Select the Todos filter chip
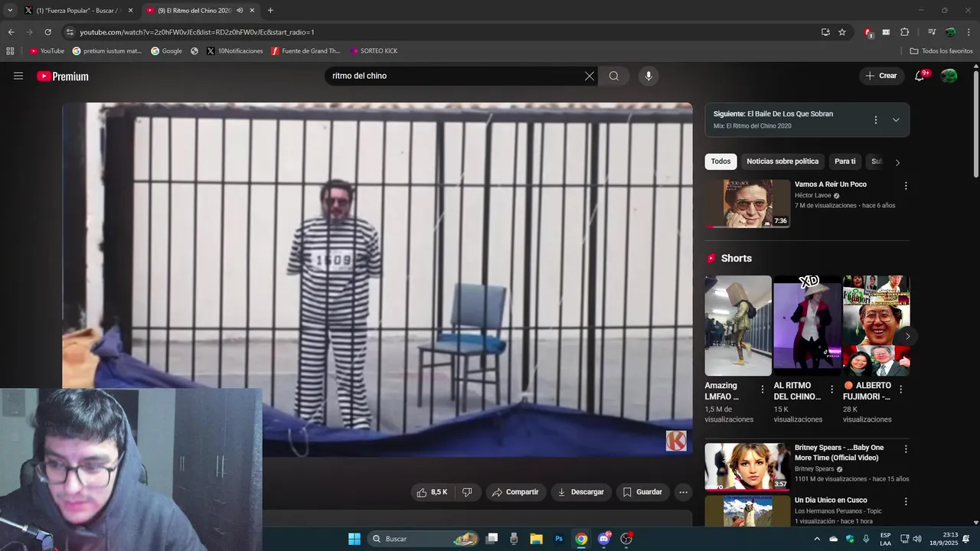 click(720, 161)
